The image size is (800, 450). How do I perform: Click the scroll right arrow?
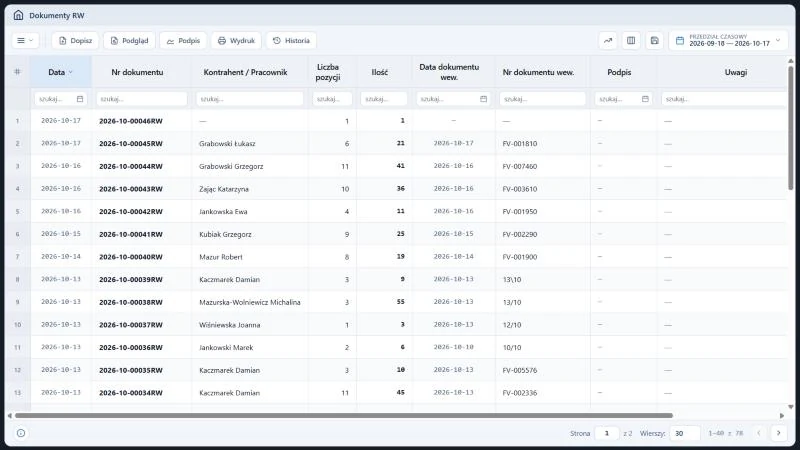(782, 415)
